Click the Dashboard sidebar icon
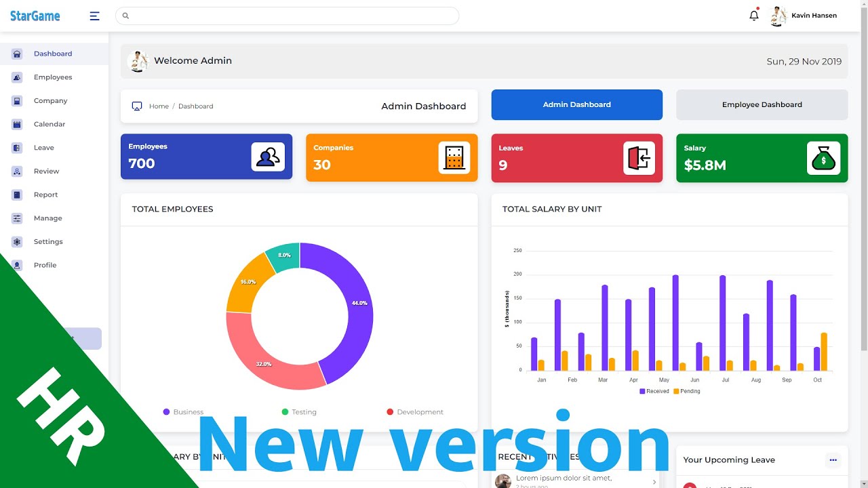 [17, 54]
